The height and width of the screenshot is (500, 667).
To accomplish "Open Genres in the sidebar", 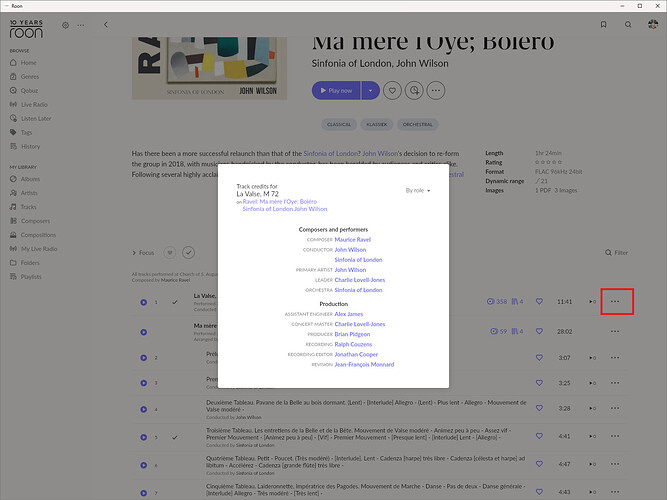I will coord(25,77).
